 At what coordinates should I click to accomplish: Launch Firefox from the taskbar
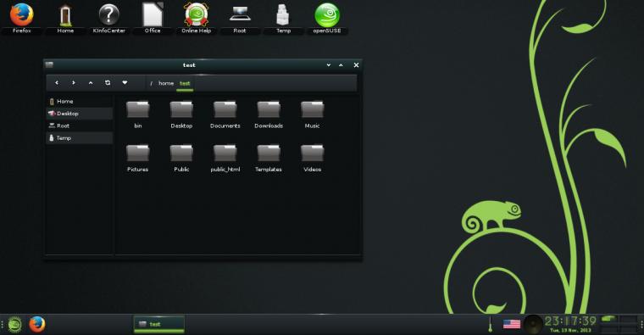click(37, 324)
